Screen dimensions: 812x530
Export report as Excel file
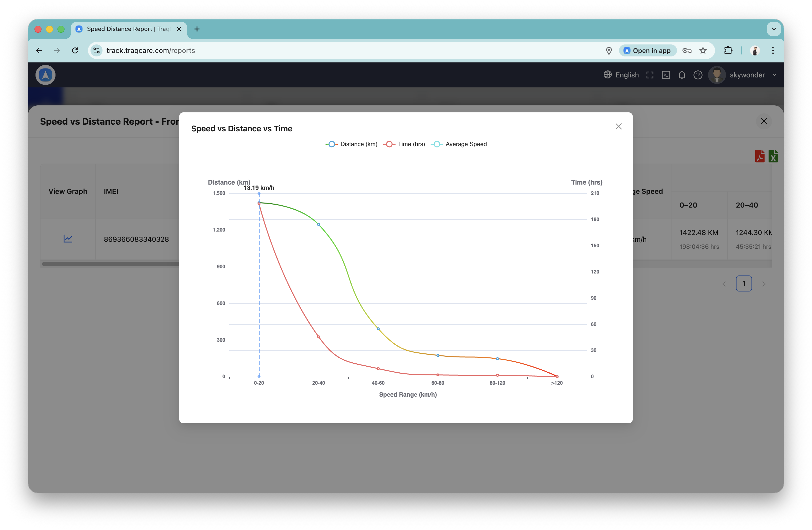[773, 156]
